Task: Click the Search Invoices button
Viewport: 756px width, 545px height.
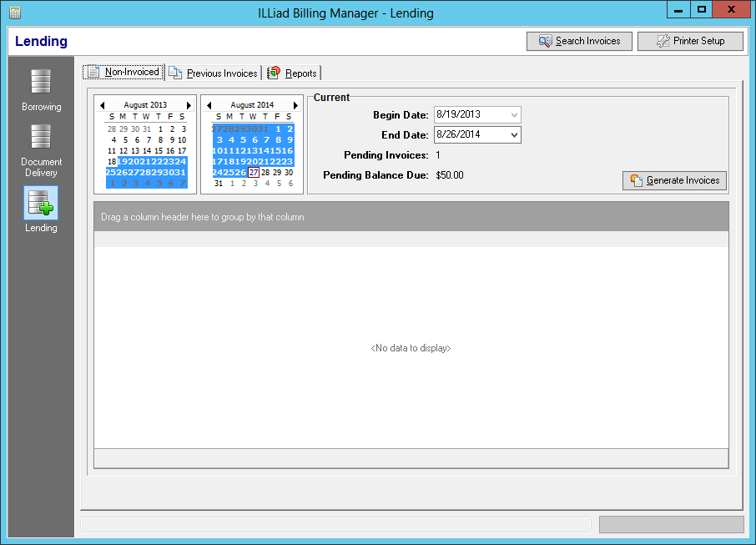Action: (579, 41)
